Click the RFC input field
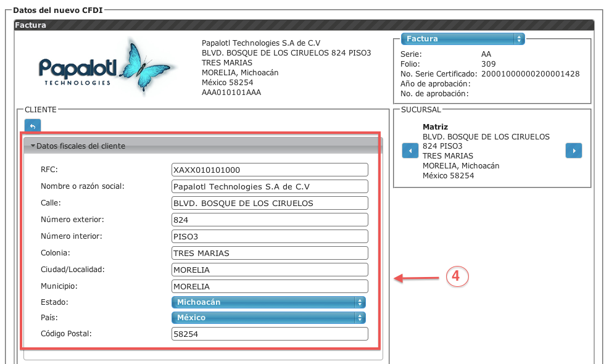 click(270, 170)
